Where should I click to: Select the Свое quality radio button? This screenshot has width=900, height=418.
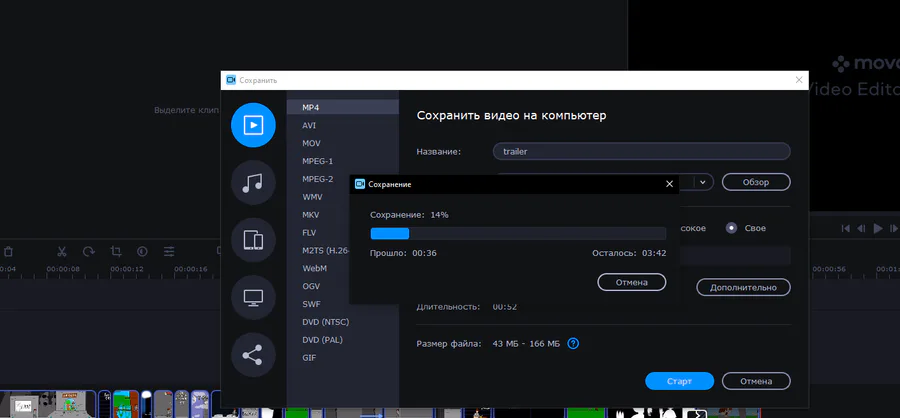pos(731,228)
